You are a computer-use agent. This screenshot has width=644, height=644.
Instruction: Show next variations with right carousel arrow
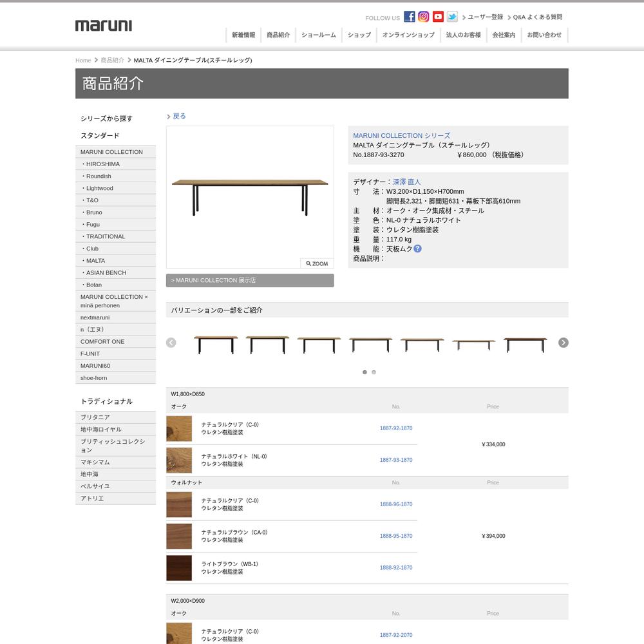pos(563,343)
